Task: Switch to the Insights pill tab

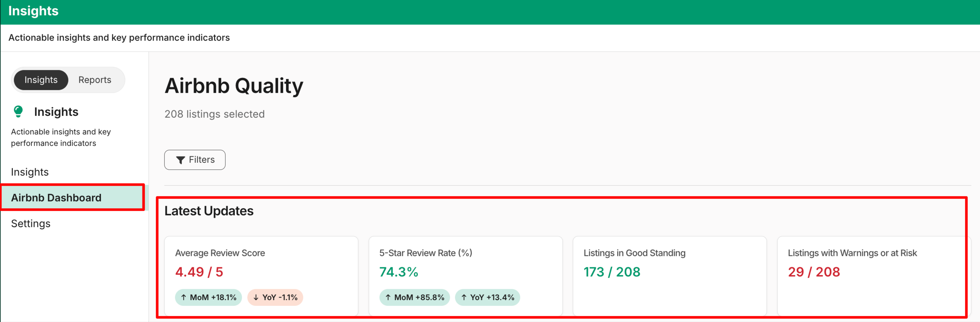Action: point(41,80)
